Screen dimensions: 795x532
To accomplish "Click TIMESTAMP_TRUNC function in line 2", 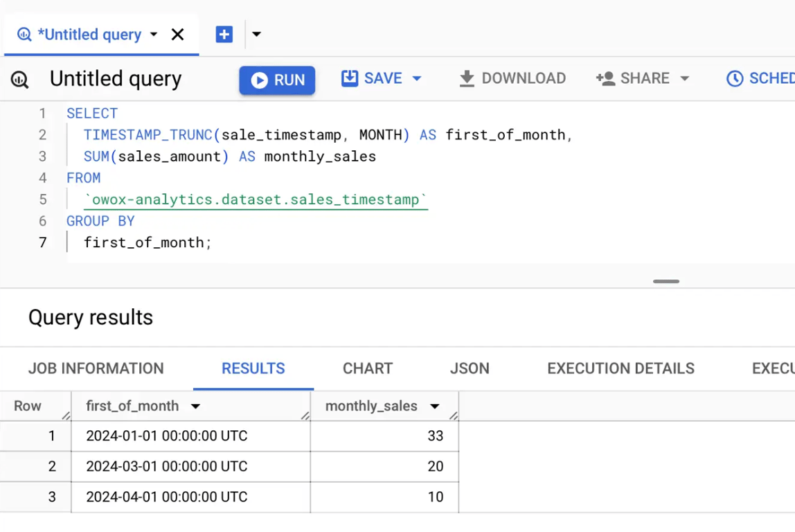I will [148, 135].
